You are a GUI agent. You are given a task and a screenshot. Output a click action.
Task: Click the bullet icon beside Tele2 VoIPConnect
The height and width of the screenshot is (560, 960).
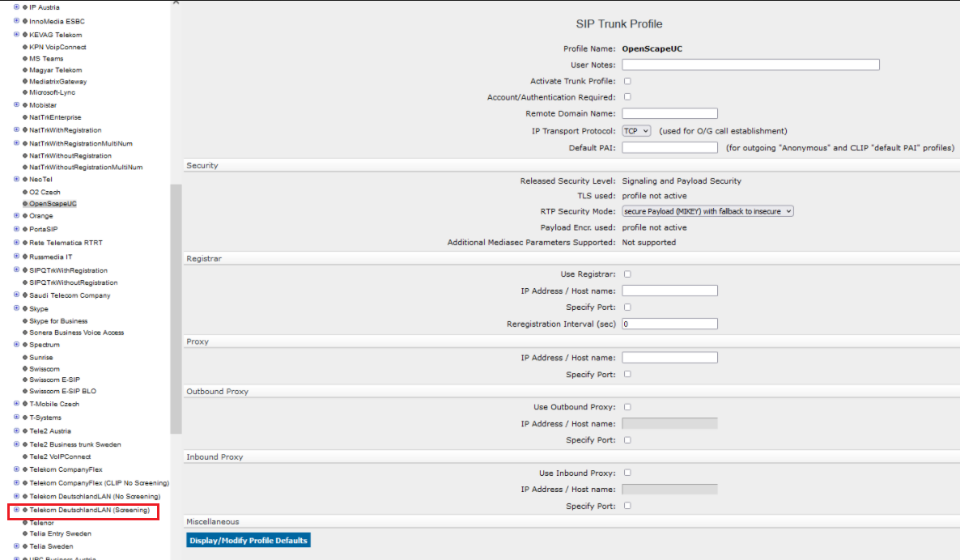coord(25,456)
